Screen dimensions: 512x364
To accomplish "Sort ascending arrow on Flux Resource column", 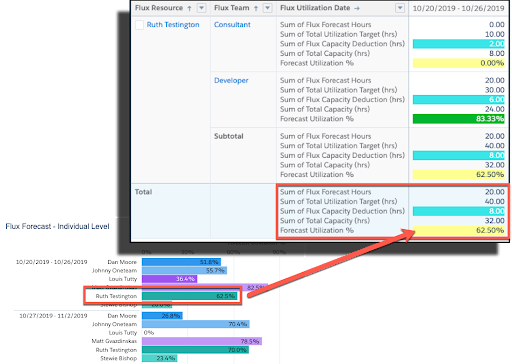I will pyautogui.click(x=189, y=8).
